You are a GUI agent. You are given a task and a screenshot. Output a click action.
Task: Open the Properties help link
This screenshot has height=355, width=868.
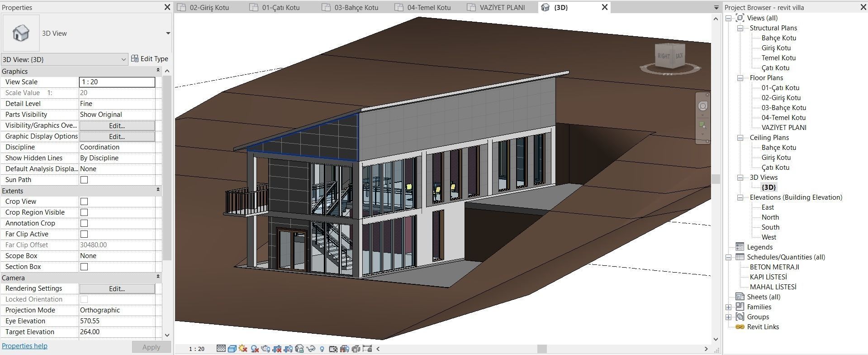coord(24,346)
